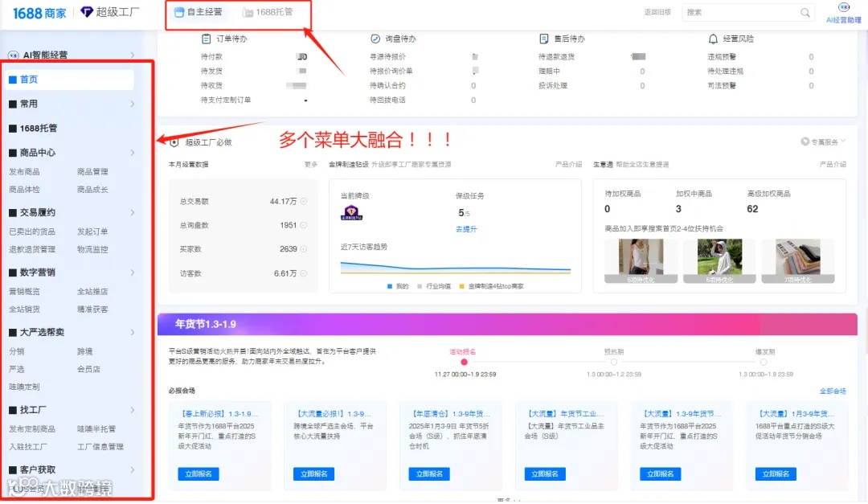Viewport: 868px width, 504px height.
Task: Click the square icon beside 数字营销
Action: click(13, 272)
